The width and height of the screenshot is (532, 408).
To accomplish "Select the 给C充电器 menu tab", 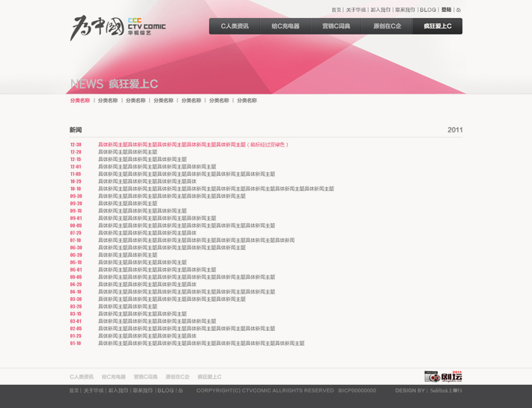I will point(285,26).
